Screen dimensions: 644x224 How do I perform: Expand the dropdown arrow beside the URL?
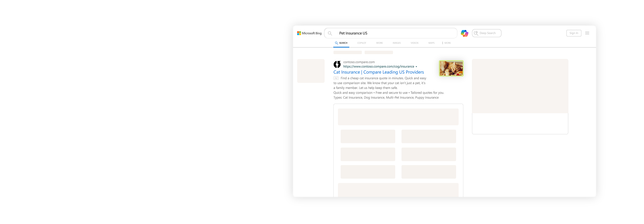click(416, 67)
